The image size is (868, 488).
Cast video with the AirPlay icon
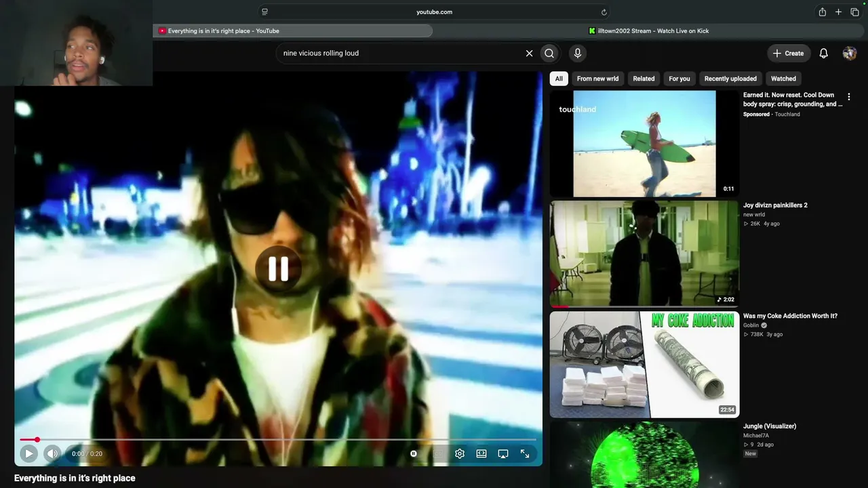pos(503,453)
